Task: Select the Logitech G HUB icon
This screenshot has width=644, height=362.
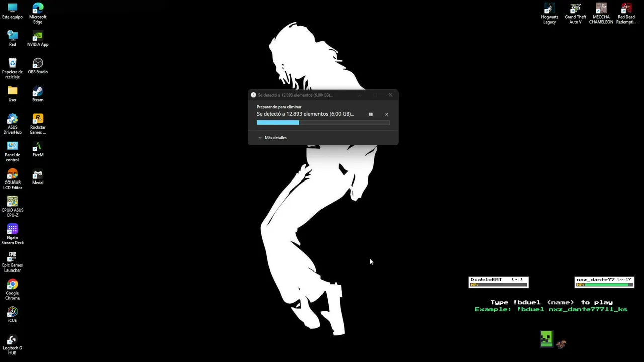Action: (x=12, y=345)
